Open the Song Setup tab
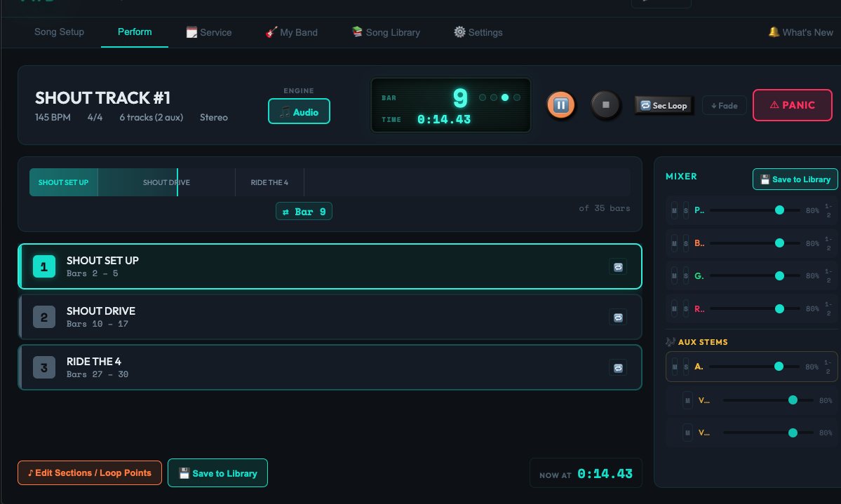Image resolution: width=841 pixels, height=504 pixels. 59,32
